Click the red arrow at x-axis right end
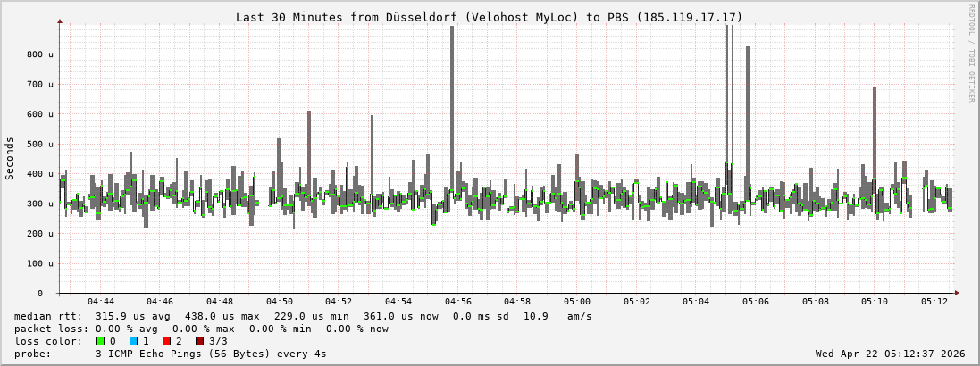 click(x=956, y=293)
